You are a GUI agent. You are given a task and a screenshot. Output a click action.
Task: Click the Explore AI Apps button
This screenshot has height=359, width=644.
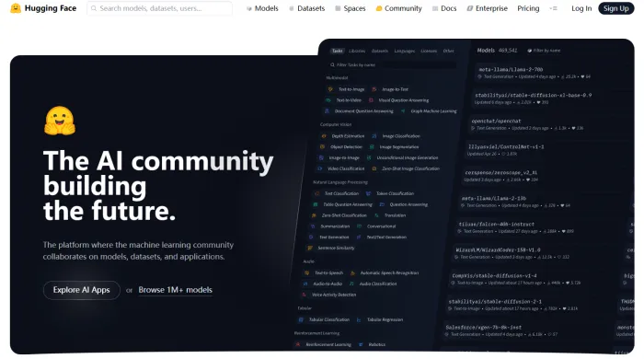81,290
